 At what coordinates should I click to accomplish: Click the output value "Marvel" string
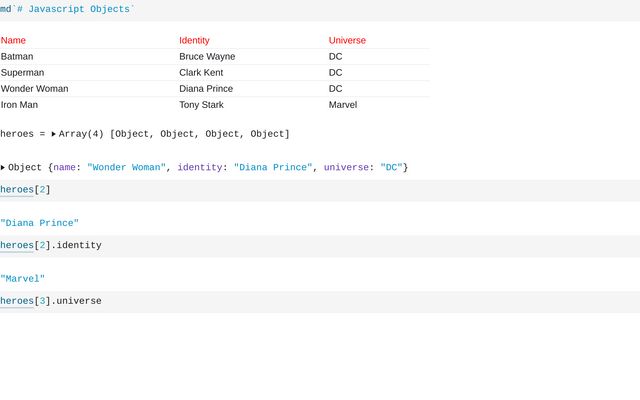tap(22, 279)
